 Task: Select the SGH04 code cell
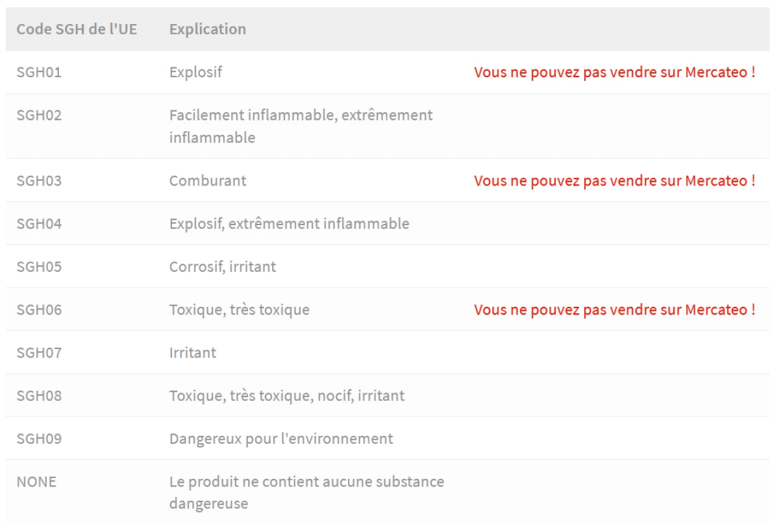coord(39,224)
